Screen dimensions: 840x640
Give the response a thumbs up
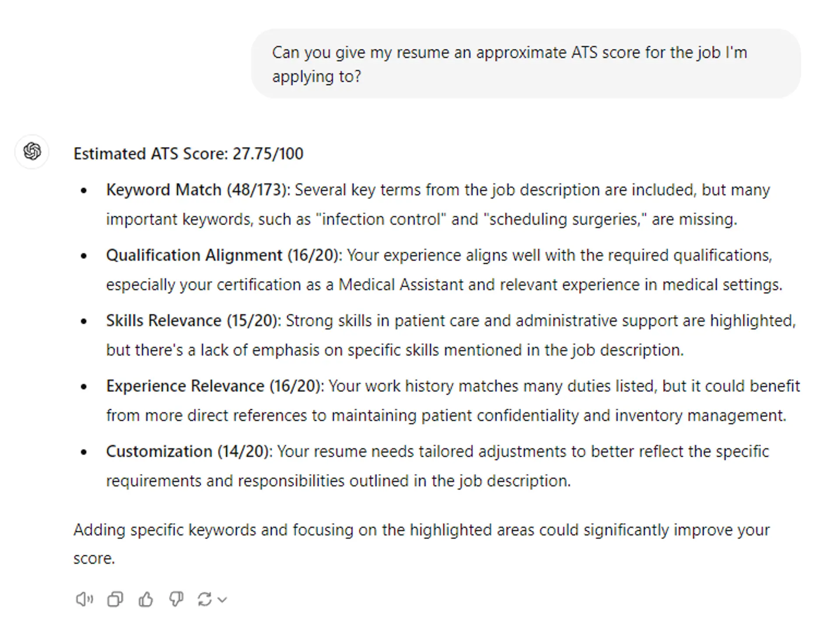[146, 599]
